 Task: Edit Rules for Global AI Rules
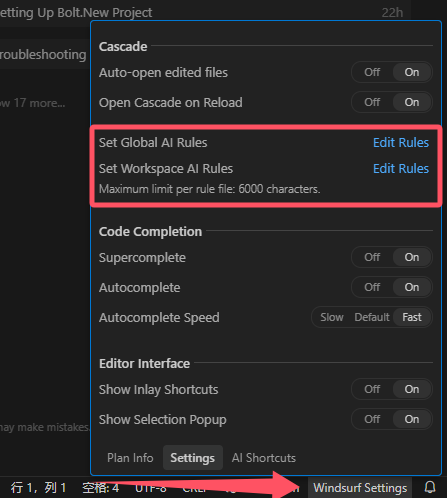[x=401, y=143]
